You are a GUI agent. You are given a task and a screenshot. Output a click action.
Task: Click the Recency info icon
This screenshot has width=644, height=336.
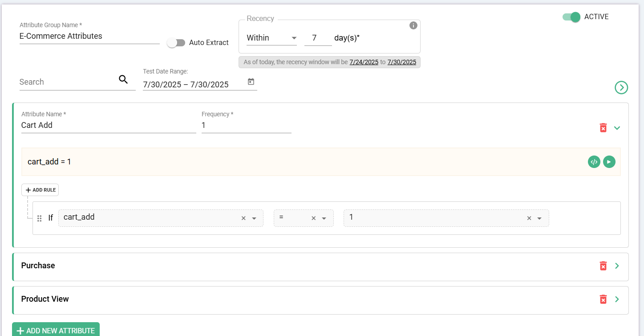(x=413, y=25)
